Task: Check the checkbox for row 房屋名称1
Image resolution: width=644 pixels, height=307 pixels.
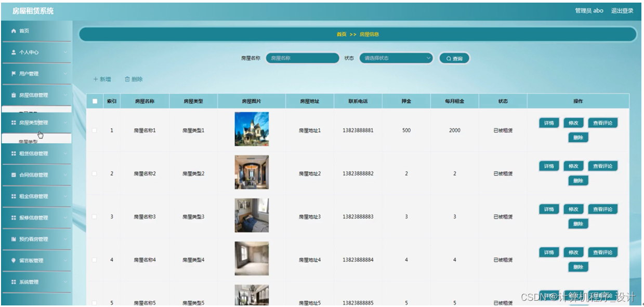Action: click(x=95, y=130)
